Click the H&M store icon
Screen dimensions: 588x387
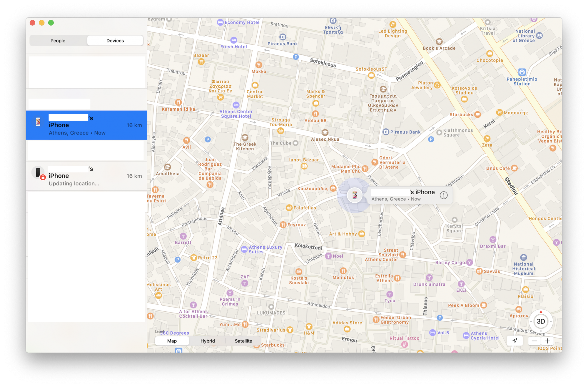(309, 326)
